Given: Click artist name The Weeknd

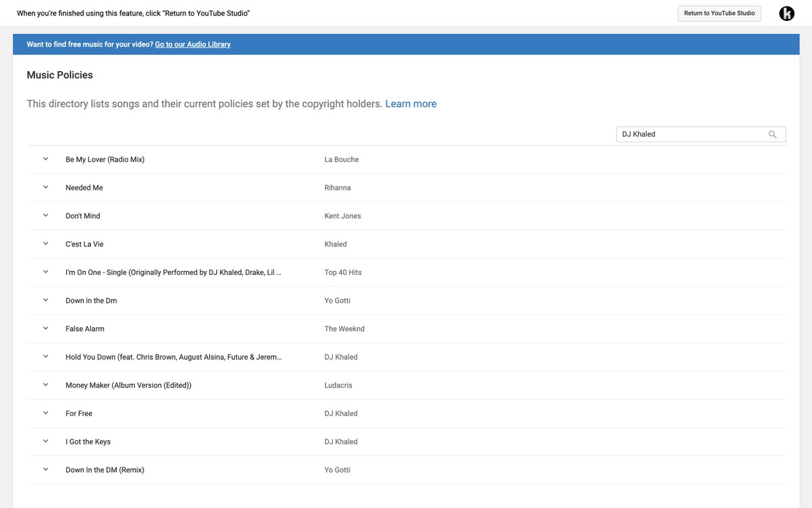Looking at the screenshot, I should click(x=344, y=329).
